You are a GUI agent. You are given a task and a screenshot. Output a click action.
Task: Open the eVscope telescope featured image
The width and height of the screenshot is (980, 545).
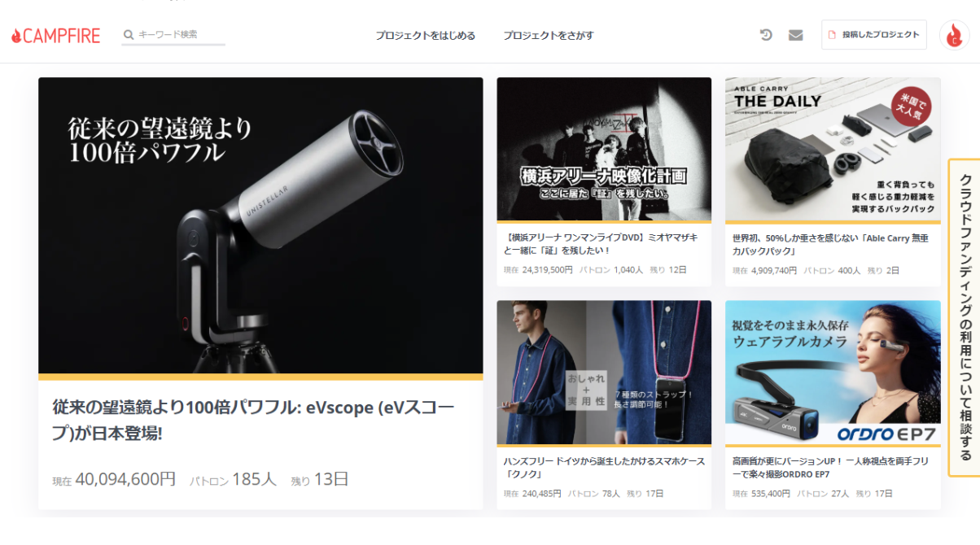(260, 226)
